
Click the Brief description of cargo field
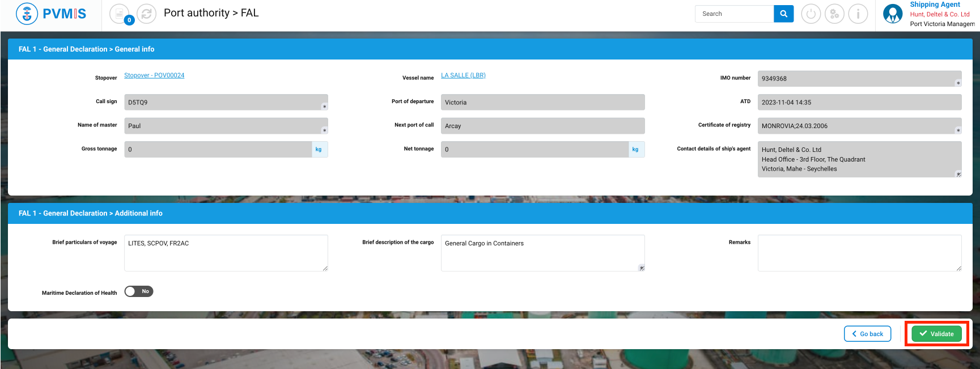[x=542, y=253]
